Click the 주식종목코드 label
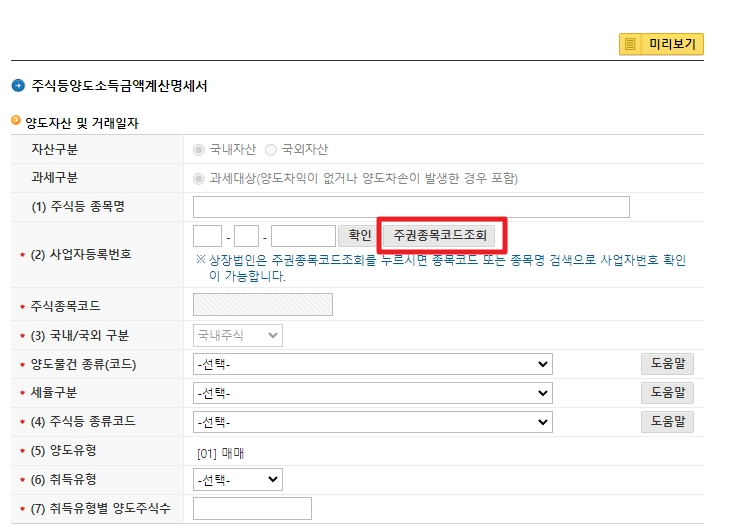The image size is (739, 528). click(x=66, y=306)
